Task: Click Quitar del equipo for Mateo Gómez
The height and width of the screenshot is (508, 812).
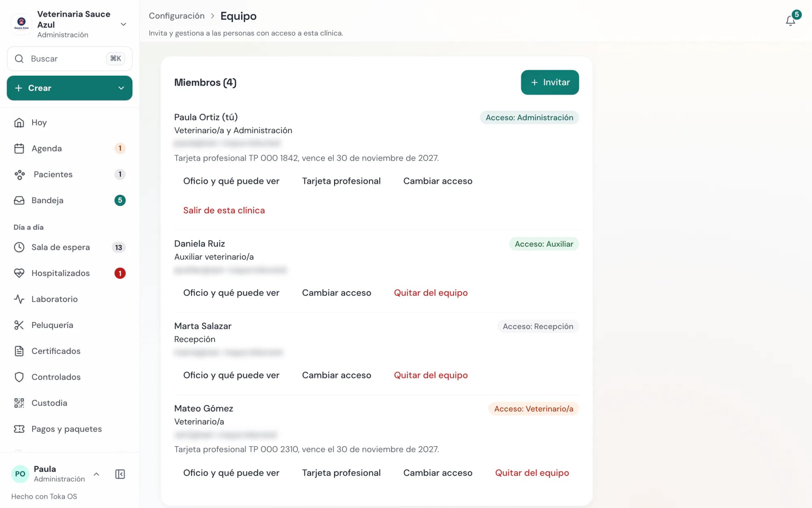Action: coord(532,473)
